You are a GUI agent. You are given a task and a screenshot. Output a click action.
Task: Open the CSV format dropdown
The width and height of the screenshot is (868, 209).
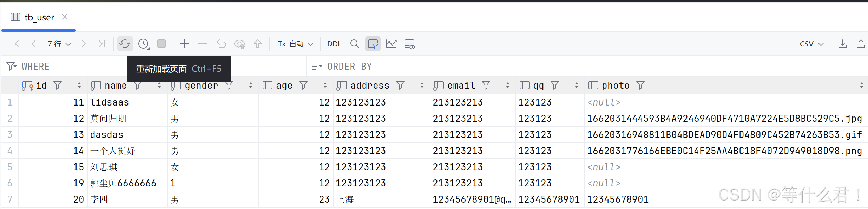point(811,44)
